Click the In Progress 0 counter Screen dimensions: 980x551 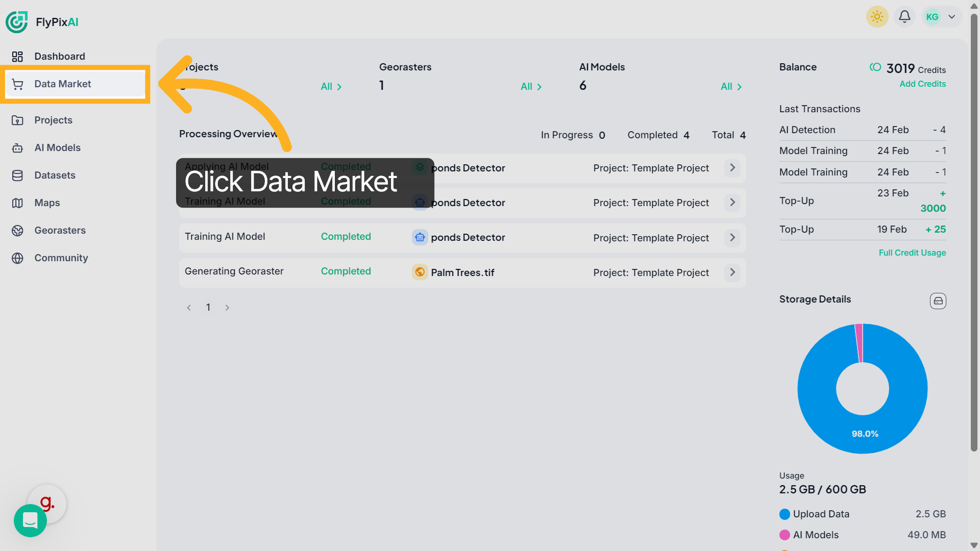coord(573,135)
